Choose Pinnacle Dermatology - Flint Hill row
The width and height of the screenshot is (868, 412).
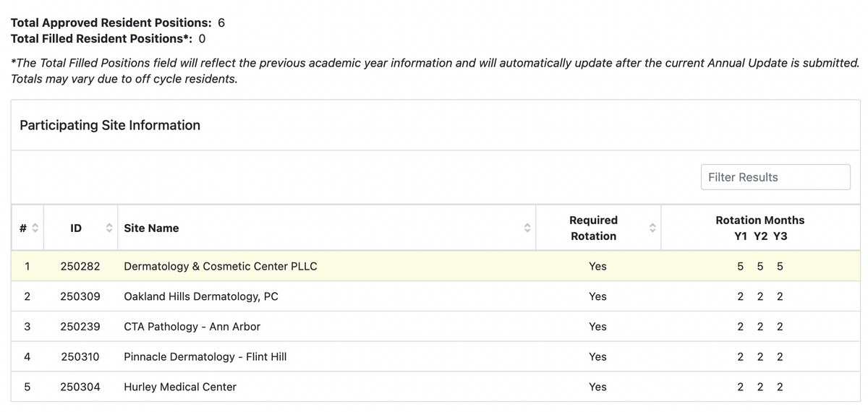pyautogui.click(x=435, y=356)
